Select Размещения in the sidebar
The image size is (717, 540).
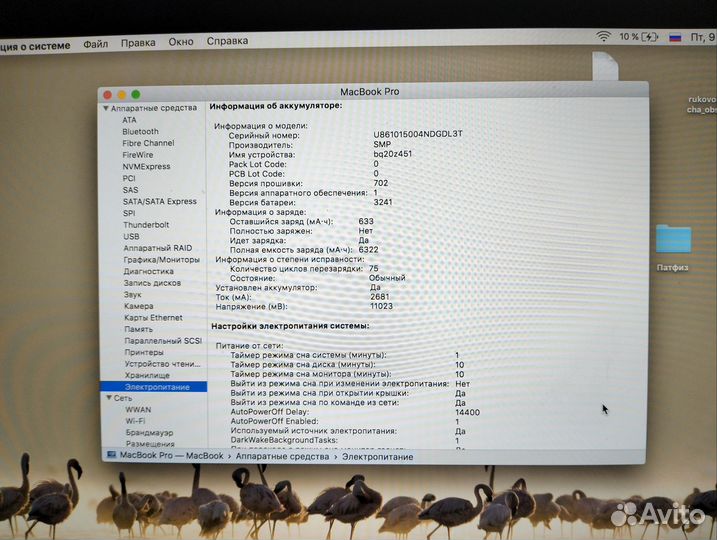tap(150, 444)
